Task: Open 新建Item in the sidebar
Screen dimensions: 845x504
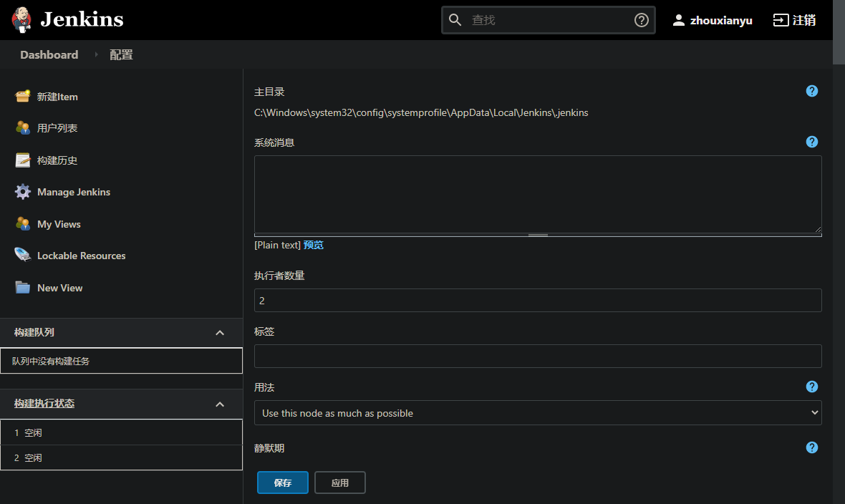Action: 57,97
